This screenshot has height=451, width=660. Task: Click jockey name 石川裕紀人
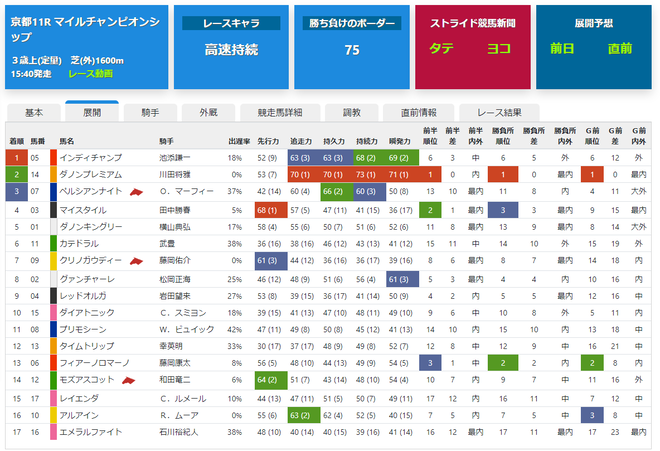tap(178, 432)
